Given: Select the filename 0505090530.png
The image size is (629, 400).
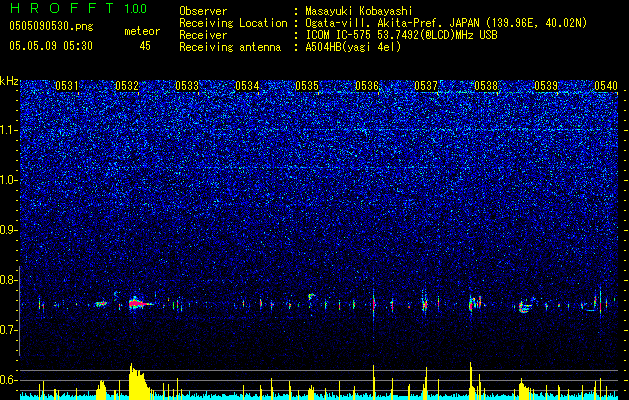Looking at the screenshot, I should (51, 26).
